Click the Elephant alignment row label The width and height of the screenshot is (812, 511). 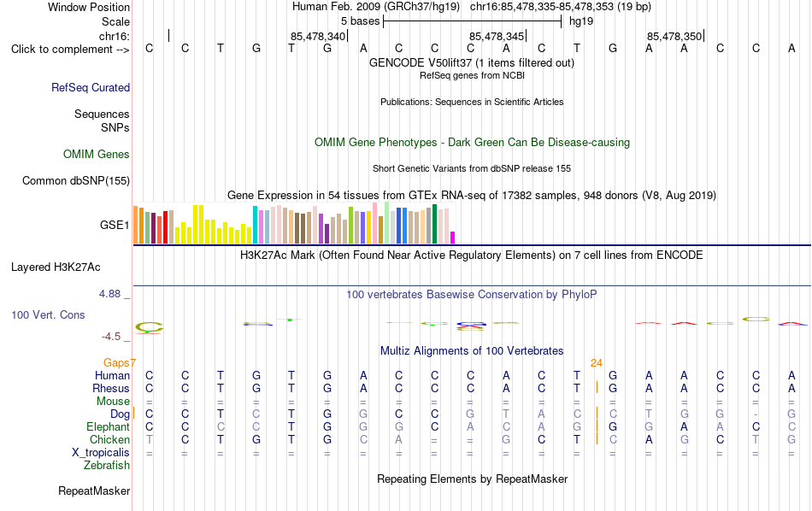coord(108,426)
